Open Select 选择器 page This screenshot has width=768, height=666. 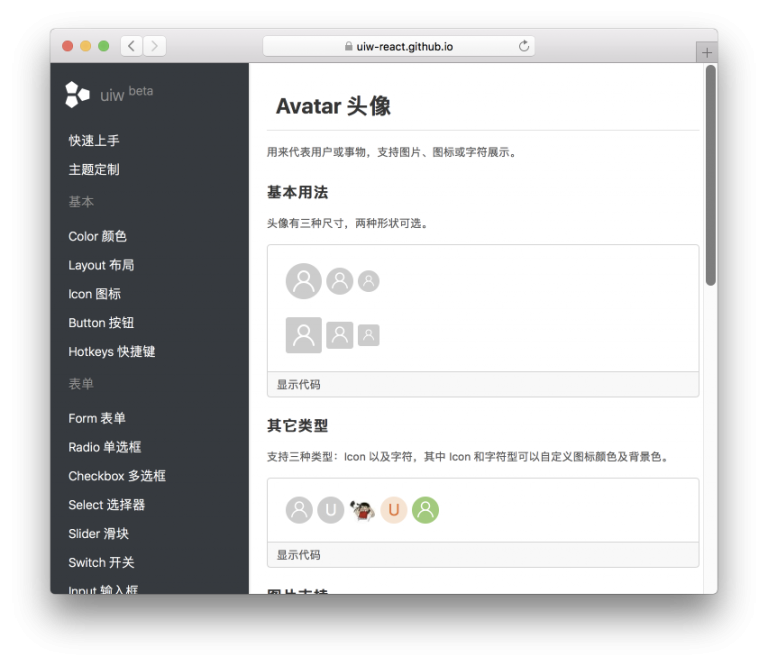point(107,505)
